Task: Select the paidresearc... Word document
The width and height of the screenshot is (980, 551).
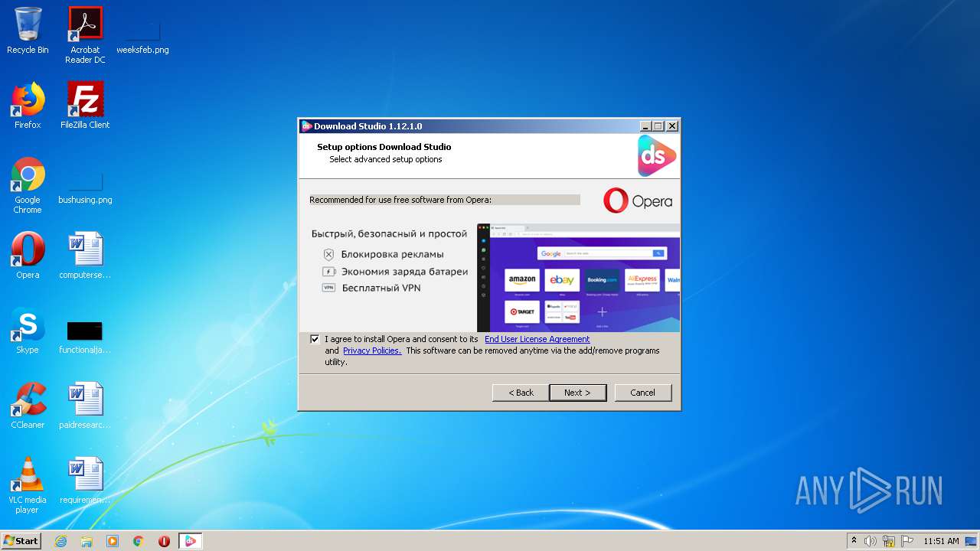Action: click(85, 406)
